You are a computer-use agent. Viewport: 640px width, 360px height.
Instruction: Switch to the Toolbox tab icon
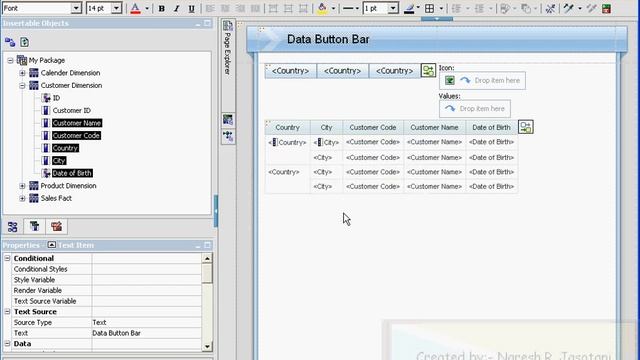(56, 227)
